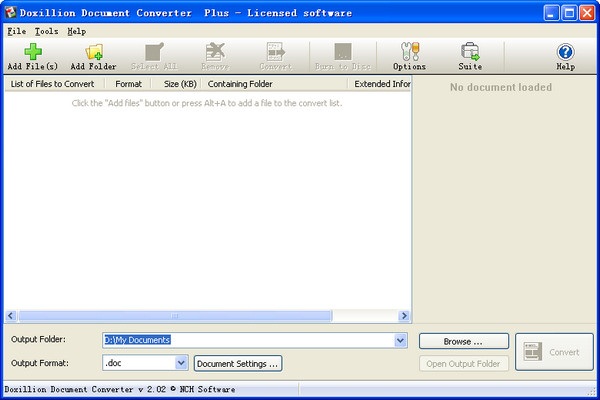This screenshot has width=600, height=400.
Task: Open the File menu
Action: (17, 31)
